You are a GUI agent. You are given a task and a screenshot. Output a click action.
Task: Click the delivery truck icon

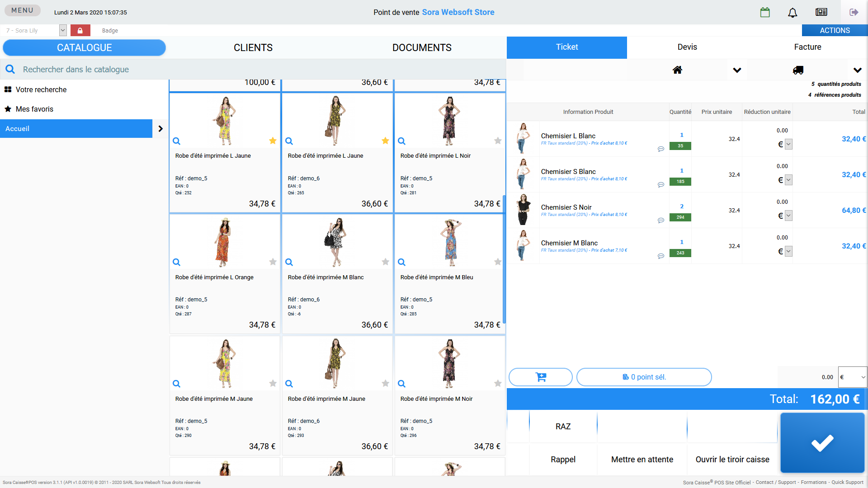click(x=798, y=70)
